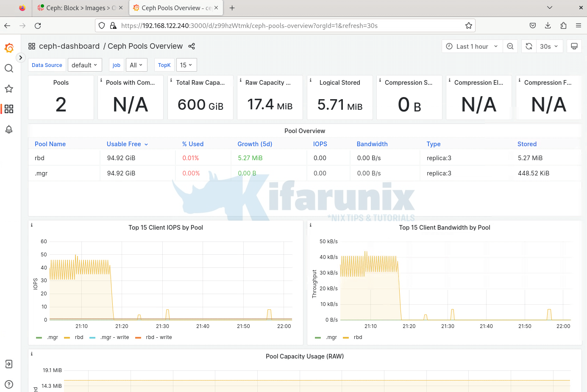Zoom out the time range
The image size is (587, 392).
point(510,46)
